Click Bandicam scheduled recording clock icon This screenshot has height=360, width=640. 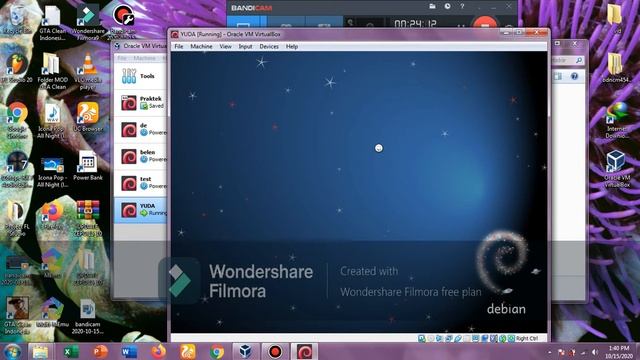447,7
